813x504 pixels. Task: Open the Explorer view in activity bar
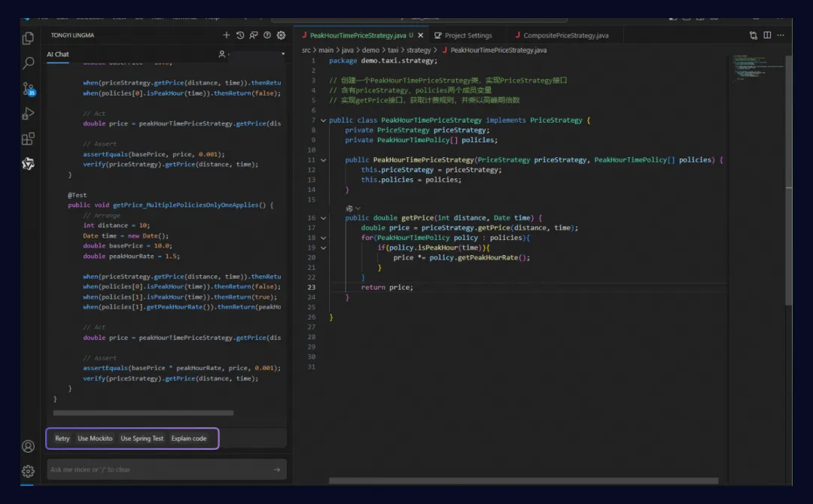(x=28, y=38)
